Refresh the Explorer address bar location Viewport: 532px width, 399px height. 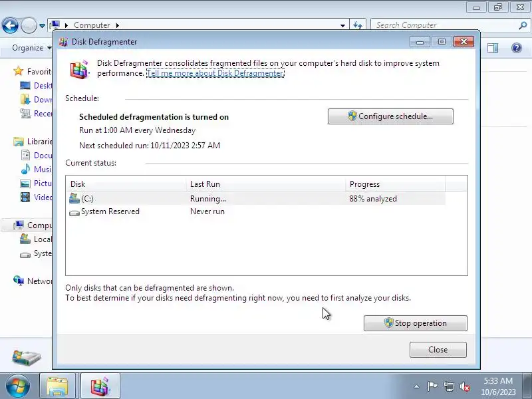[x=358, y=25]
